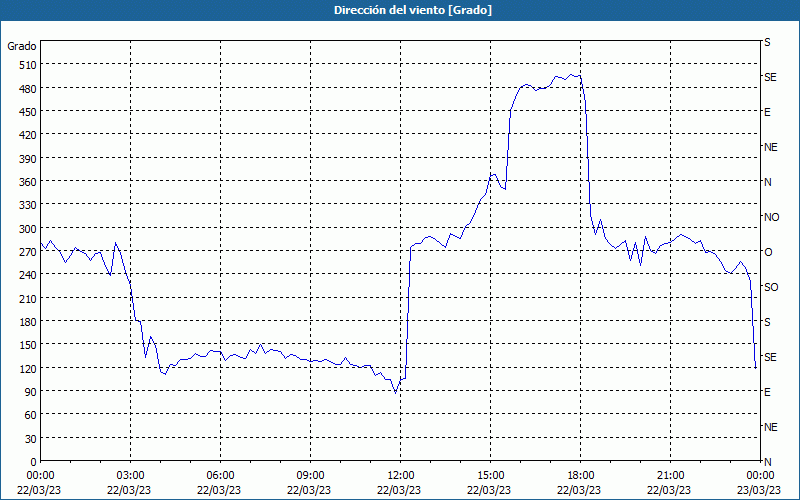Click the 390 degree axis label
800x500 pixels.
[x=28, y=159]
